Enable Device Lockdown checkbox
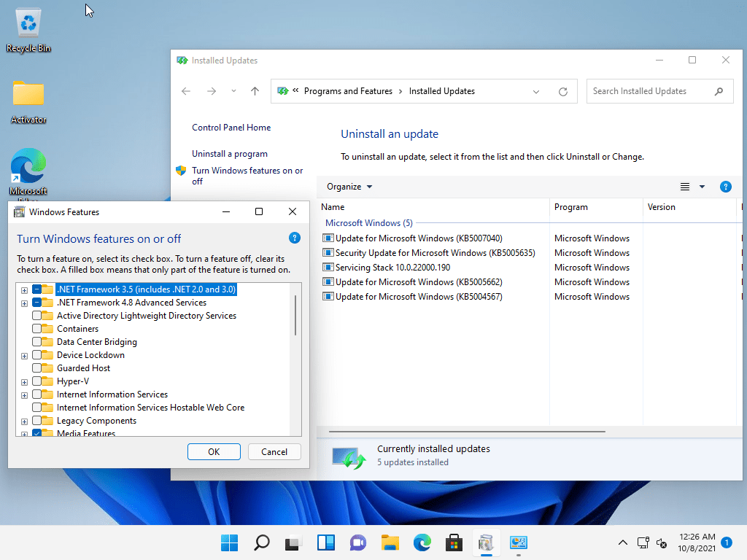The width and height of the screenshot is (747, 560). (36, 355)
